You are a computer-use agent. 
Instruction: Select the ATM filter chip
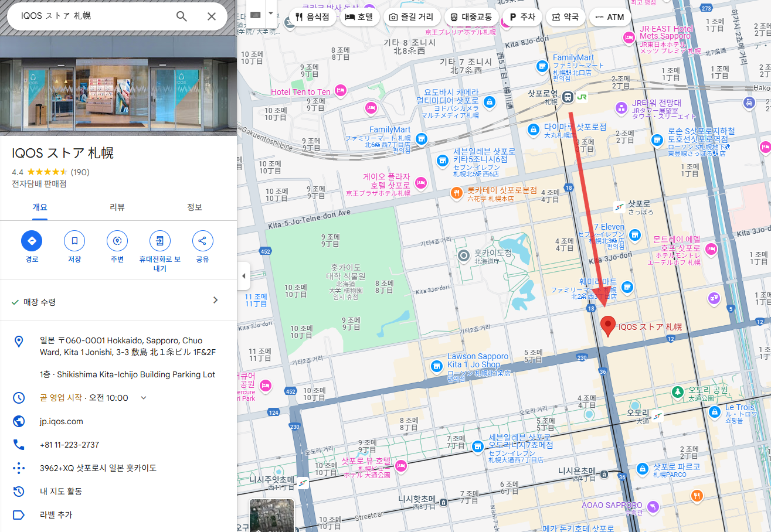[610, 17]
